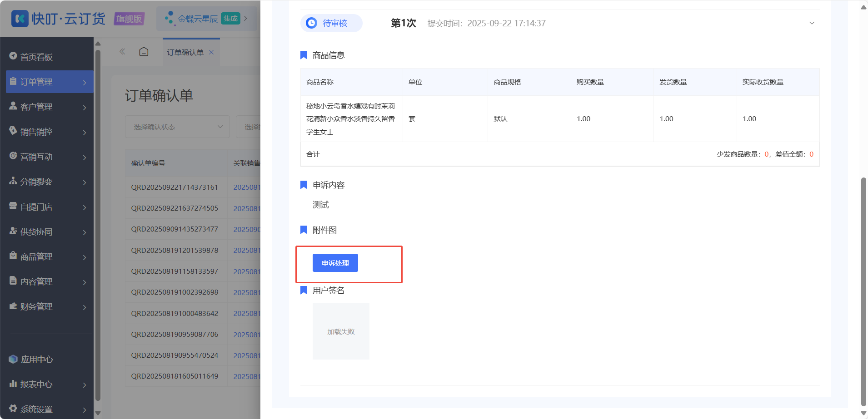
Task: Click the 营销互动 target icon
Action: [x=13, y=156]
